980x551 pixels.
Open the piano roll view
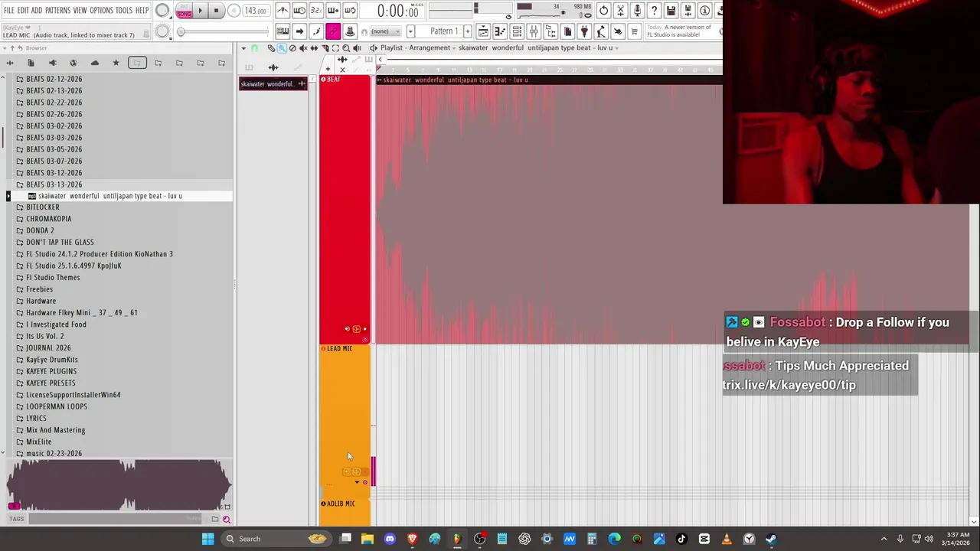[500, 31]
